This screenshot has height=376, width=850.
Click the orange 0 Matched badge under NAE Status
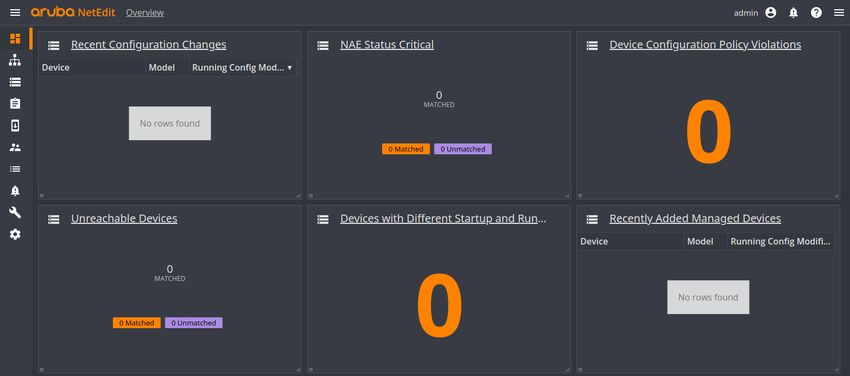pos(405,149)
